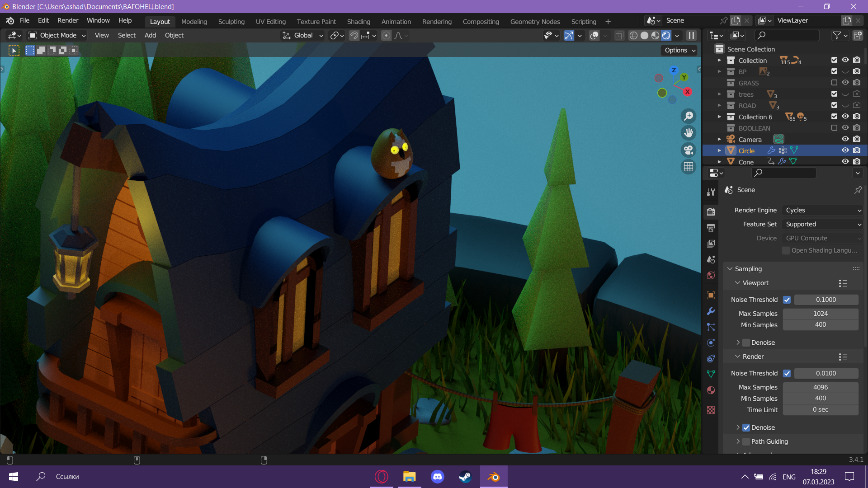The width and height of the screenshot is (868, 488).
Task: Open the World properties tab
Action: 711,276
